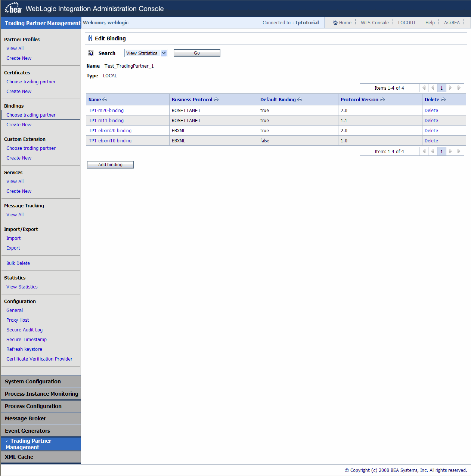Image resolution: width=471 pixels, height=476 pixels.
Task: Select Trading Partner Management bottom module
Action: 41,444
